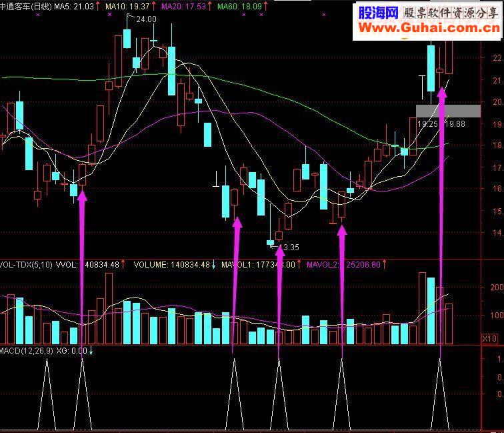Select the MA5: 21.03 indicator label

pos(74,6)
